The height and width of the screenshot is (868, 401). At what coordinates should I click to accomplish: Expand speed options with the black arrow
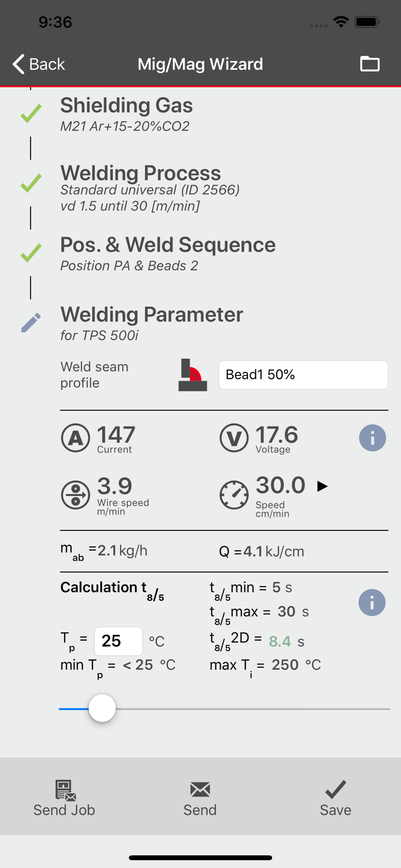pyautogui.click(x=322, y=486)
